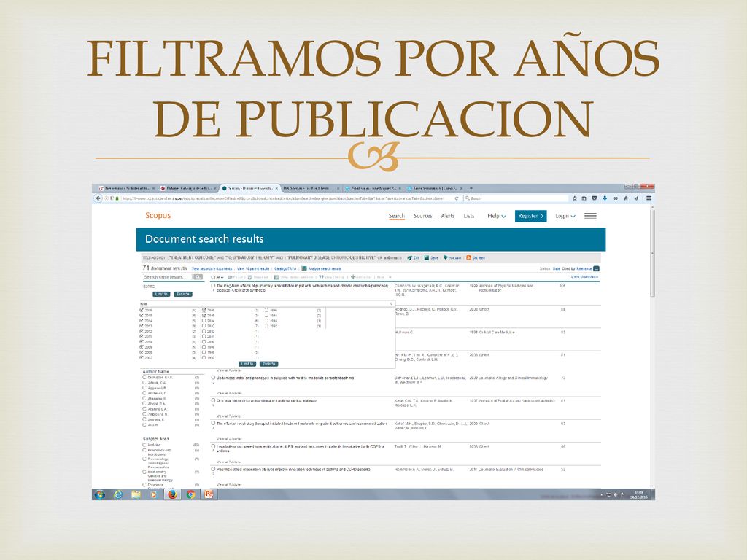Open View secondary documents link

(212, 268)
